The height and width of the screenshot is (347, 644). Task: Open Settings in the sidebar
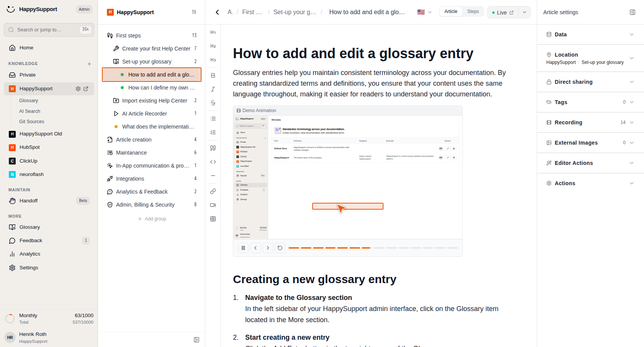49,268
